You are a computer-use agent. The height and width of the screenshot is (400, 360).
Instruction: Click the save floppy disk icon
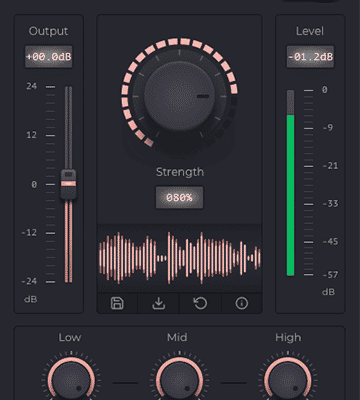tap(117, 303)
